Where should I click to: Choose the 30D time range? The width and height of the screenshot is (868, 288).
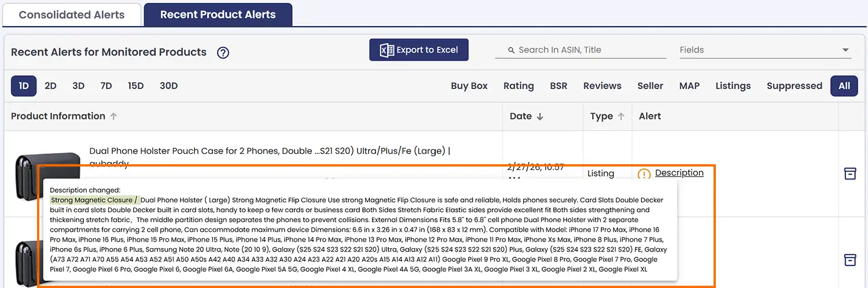[x=168, y=86]
